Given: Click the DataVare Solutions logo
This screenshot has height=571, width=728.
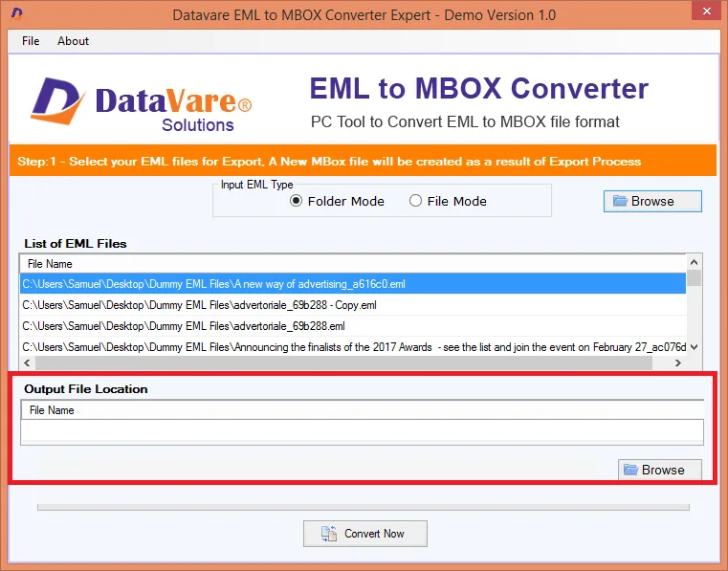Looking at the screenshot, I should pos(142,104).
